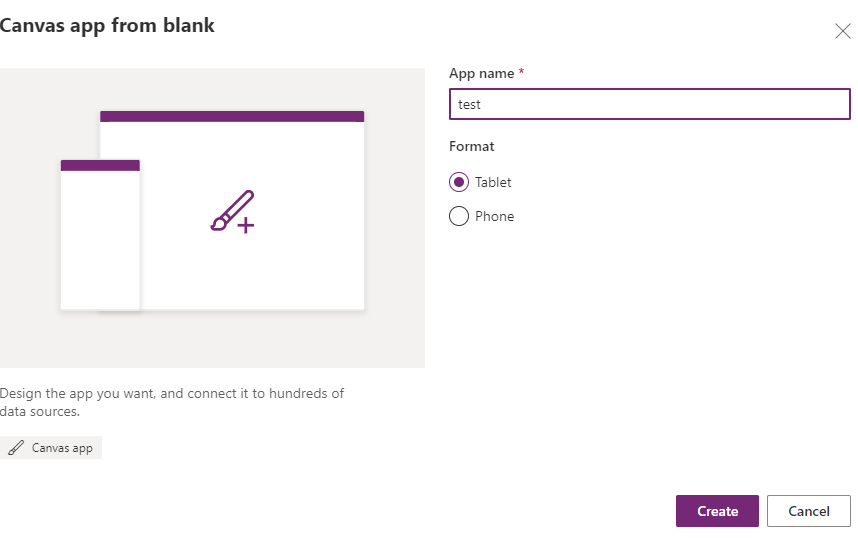Click the 'Design the app you want' description
The image size is (858, 538).
point(172,402)
